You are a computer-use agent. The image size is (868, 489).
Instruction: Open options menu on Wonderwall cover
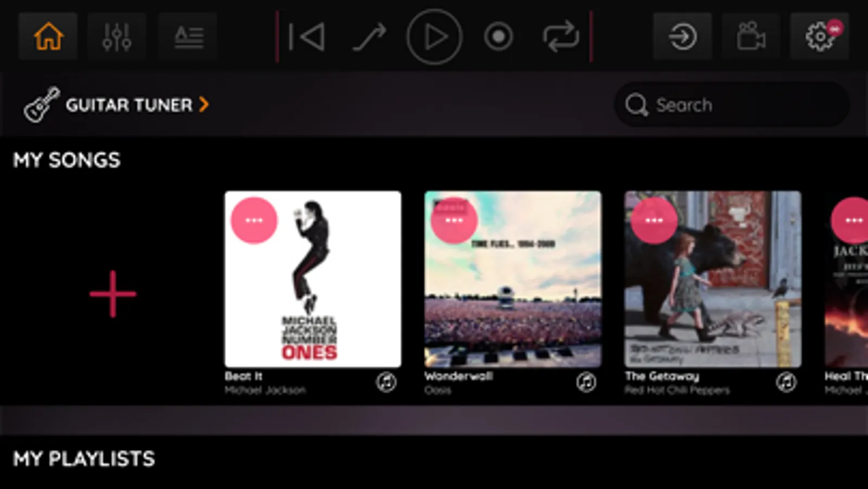pyautogui.click(x=454, y=221)
